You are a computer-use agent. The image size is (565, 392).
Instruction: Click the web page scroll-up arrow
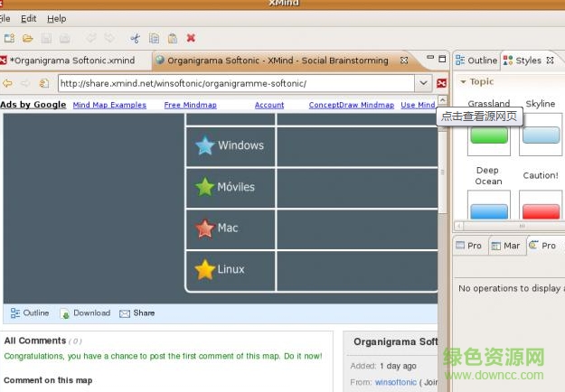[442, 99]
